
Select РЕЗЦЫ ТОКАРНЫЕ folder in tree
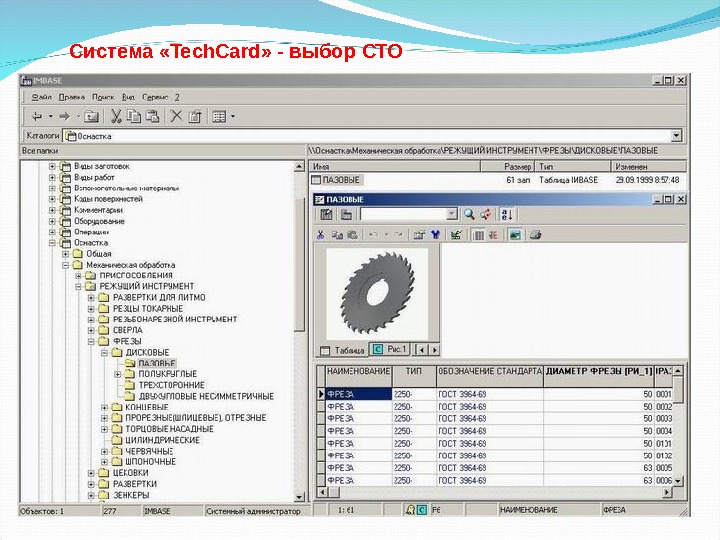pos(148,309)
